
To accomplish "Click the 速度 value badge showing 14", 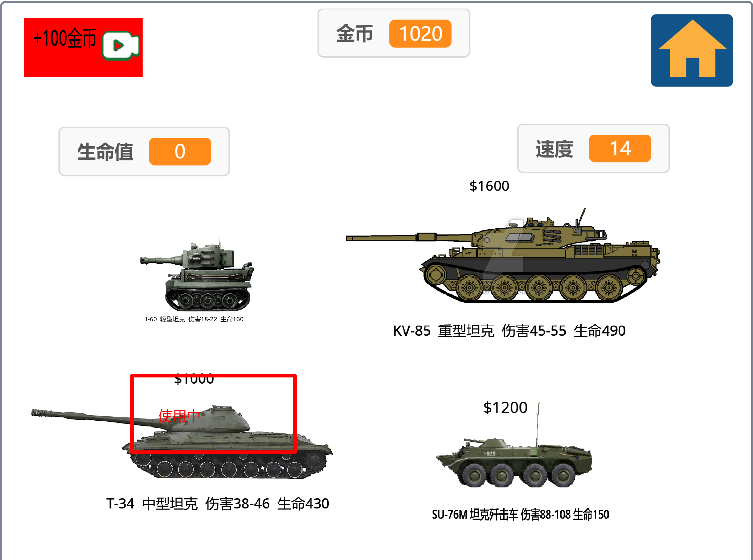I will click(620, 148).
